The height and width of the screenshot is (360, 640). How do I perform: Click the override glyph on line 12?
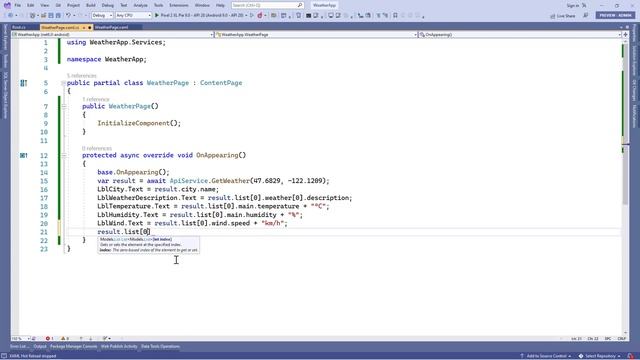24,155
